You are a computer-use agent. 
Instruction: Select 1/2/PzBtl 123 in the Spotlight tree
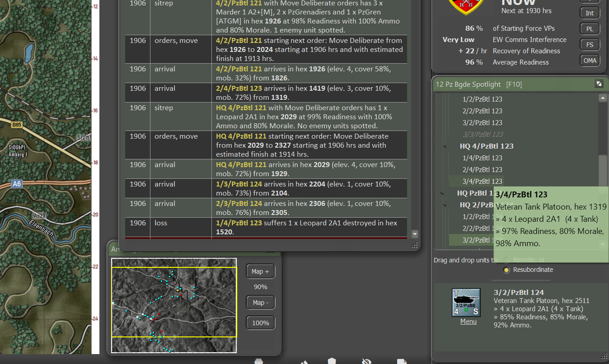(483, 99)
